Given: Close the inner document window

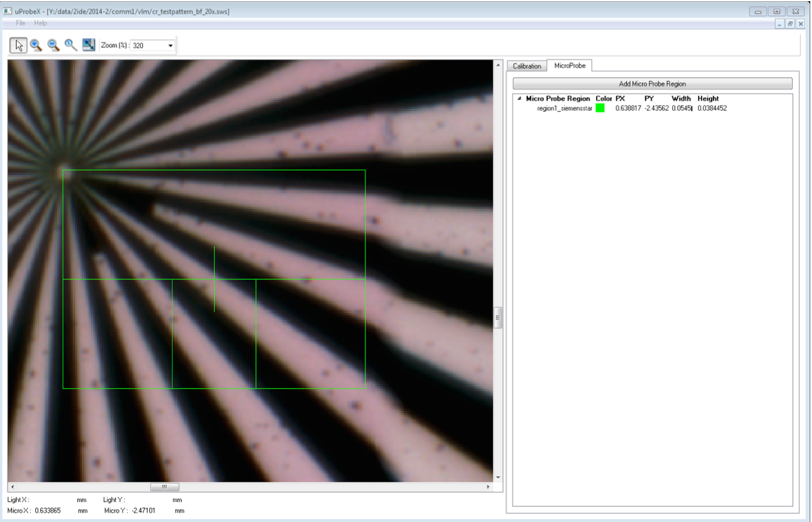Looking at the screenshot, I should (x=800, y=24).
